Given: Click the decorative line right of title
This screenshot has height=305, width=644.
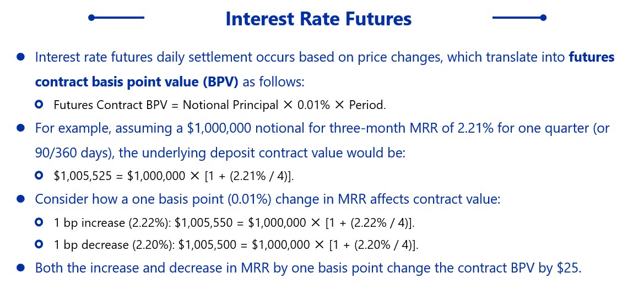Looking at the screenshot, I should pos(519,18).
